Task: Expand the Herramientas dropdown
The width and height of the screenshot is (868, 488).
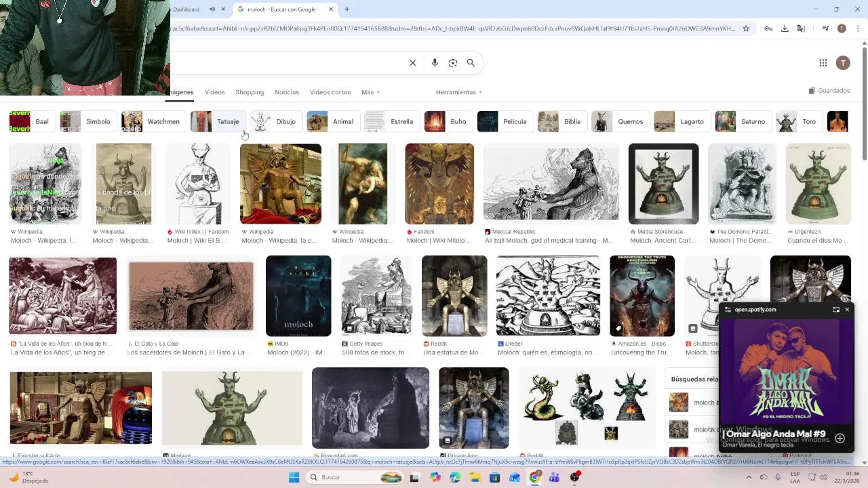Action: click(459, 92)
